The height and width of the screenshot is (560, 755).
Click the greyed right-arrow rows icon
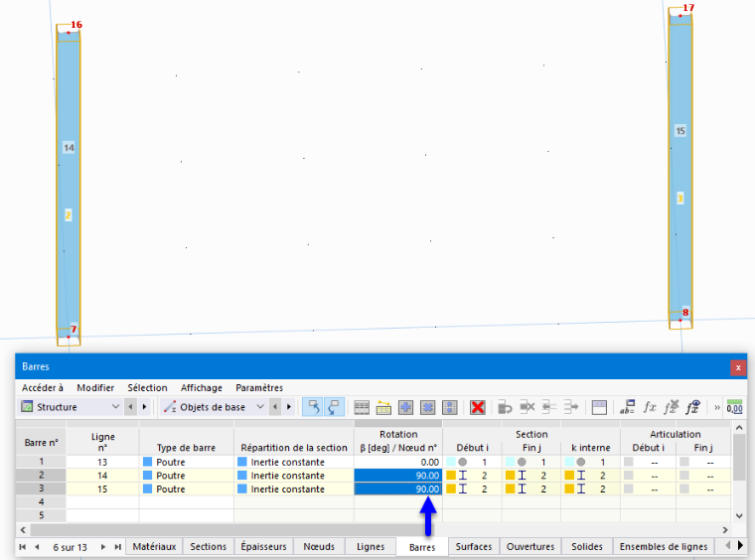tap(571, 407)
